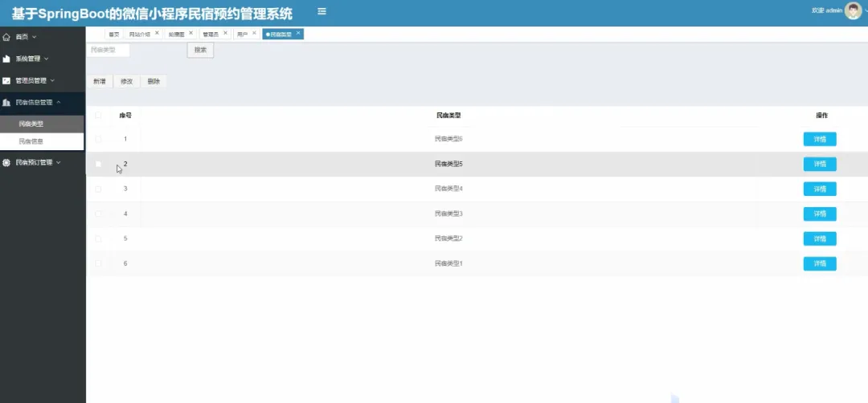Close the 管理员 tab
868x403 pixels.
tap(225, 33)
